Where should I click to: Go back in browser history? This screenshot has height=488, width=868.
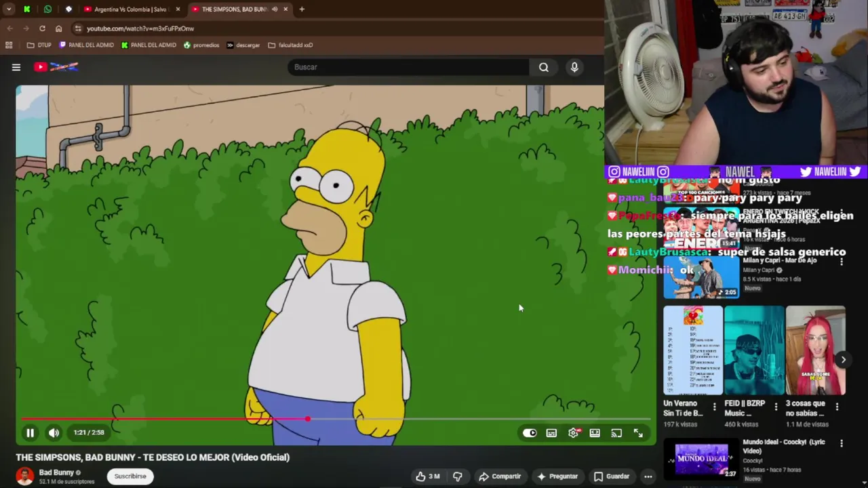pos(9,28)
